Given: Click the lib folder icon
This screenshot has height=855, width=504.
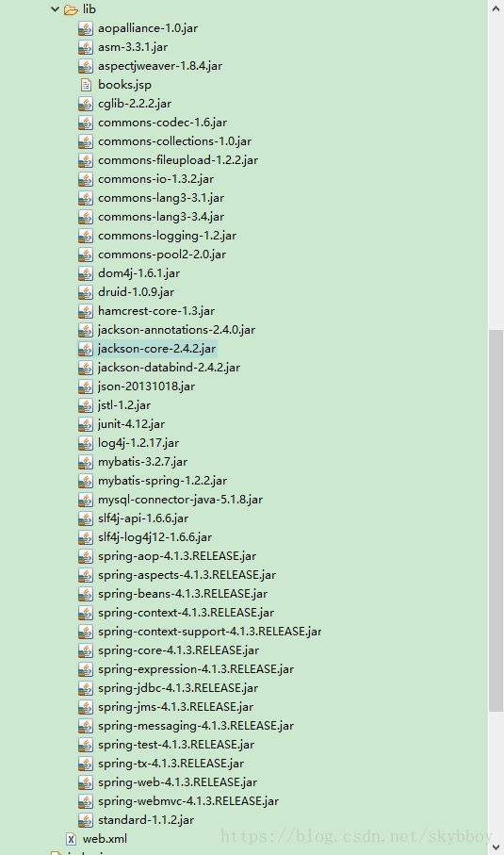Looking at the screenshot, I should coord(71,9).
